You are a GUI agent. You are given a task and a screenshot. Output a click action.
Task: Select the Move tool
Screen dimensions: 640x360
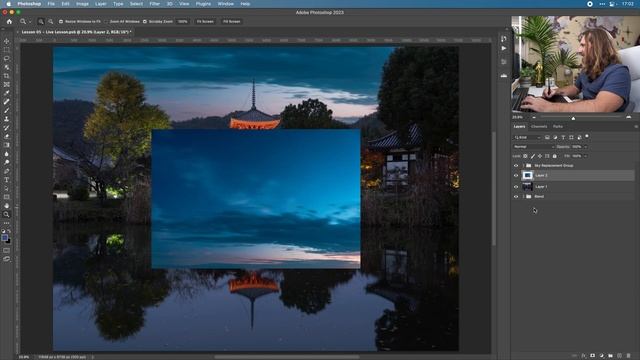click(7, 41)
